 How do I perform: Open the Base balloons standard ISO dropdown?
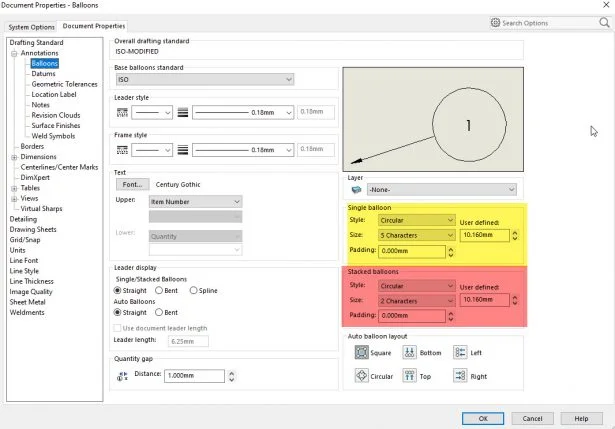204,78
